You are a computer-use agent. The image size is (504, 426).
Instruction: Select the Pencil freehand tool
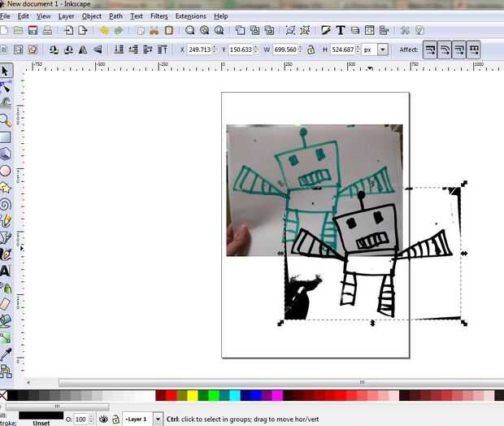tap(5, 220)
